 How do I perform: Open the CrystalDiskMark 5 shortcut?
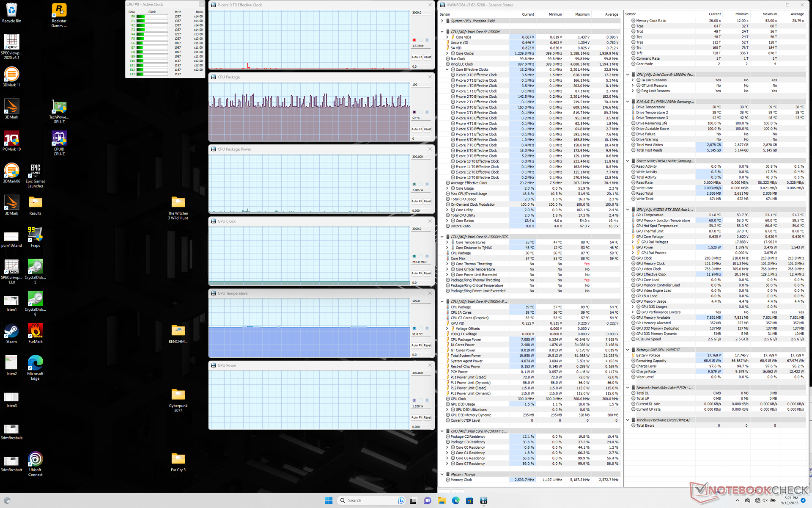pyautogui.click(x=36, y=271)
